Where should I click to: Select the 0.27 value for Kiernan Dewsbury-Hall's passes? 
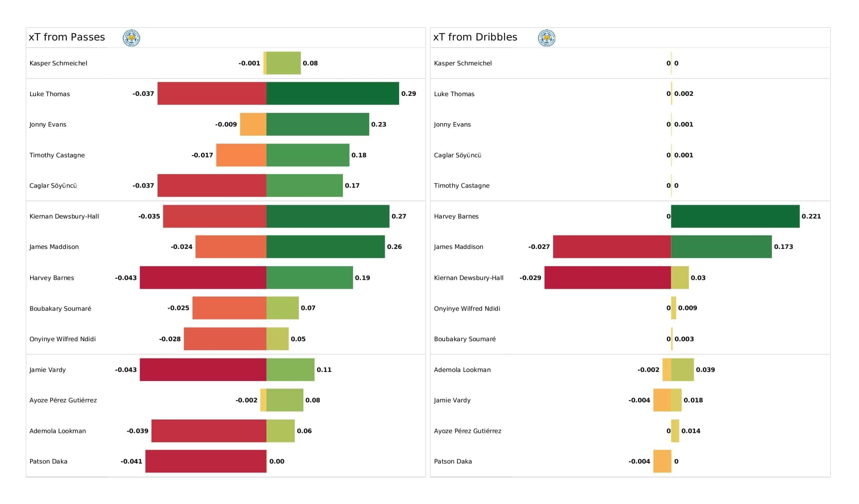tap(399, 216)
